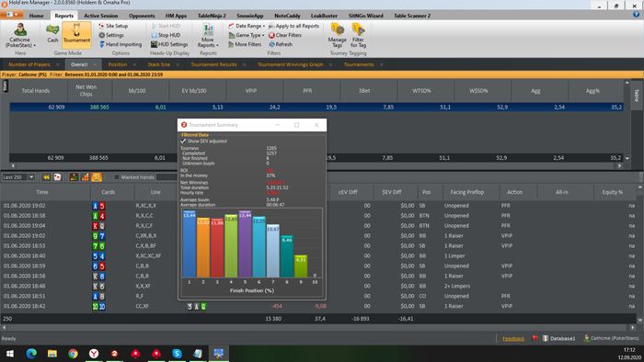
Task: Select hand row 01.06.2020 18:38
Action: 318,215
